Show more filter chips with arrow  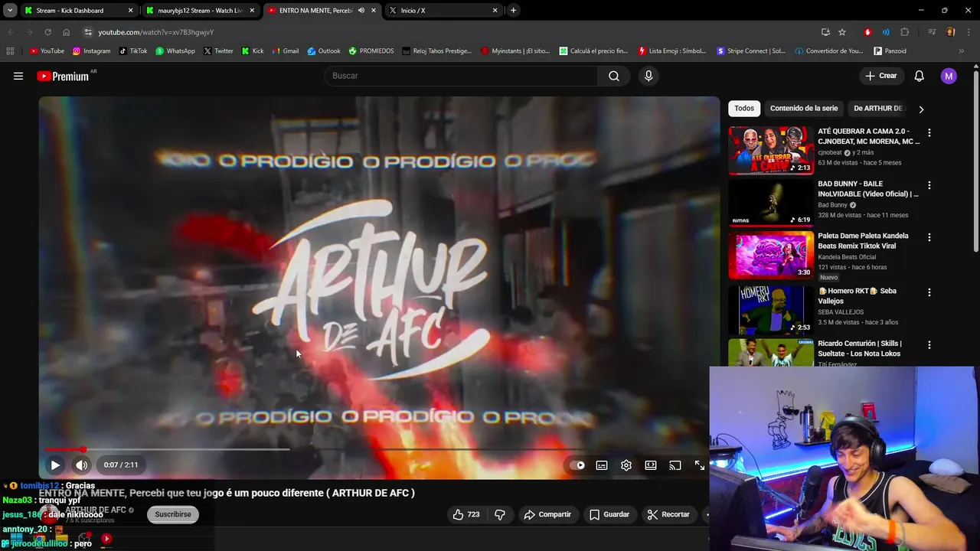(x=921, y=109)
